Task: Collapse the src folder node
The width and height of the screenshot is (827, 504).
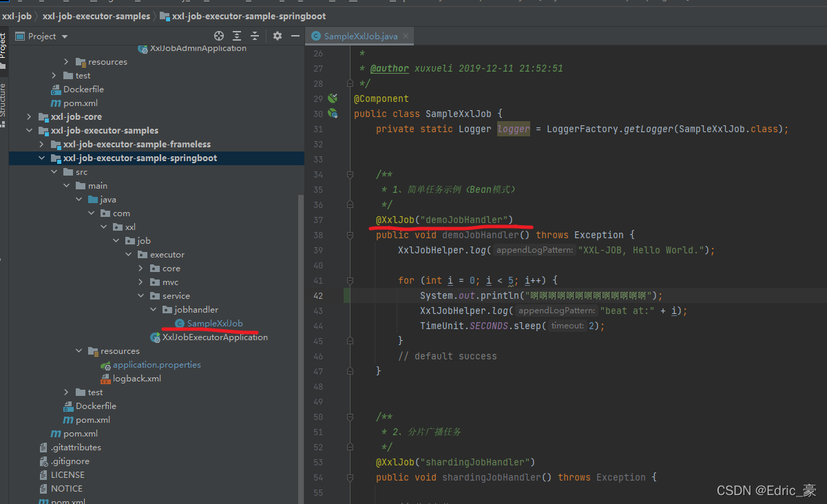Action: 54,172
